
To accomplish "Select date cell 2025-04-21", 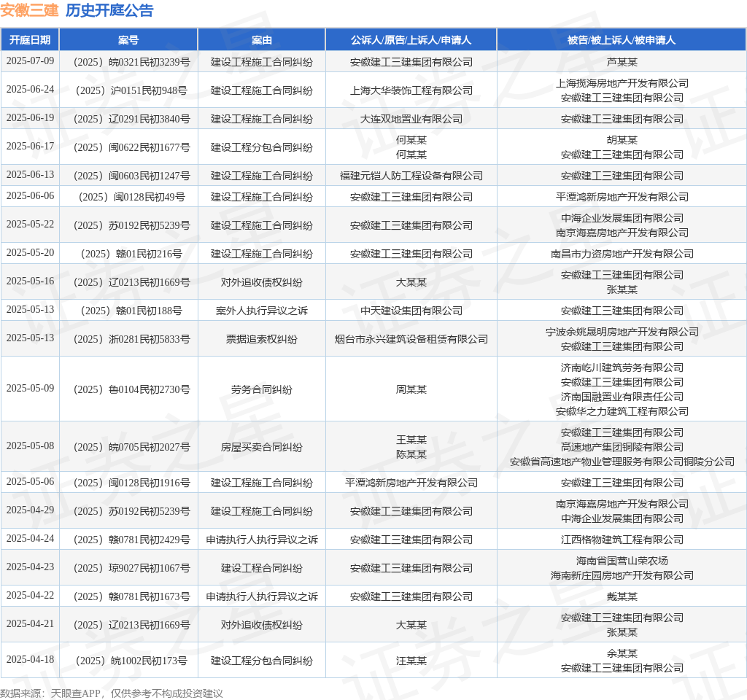I will click(x=30, y=624).
